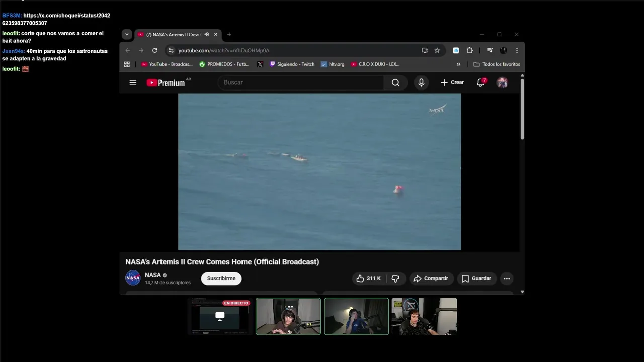Open Chrome three-dot menu
The image size is (644, 362).
(x=517, y=50)
